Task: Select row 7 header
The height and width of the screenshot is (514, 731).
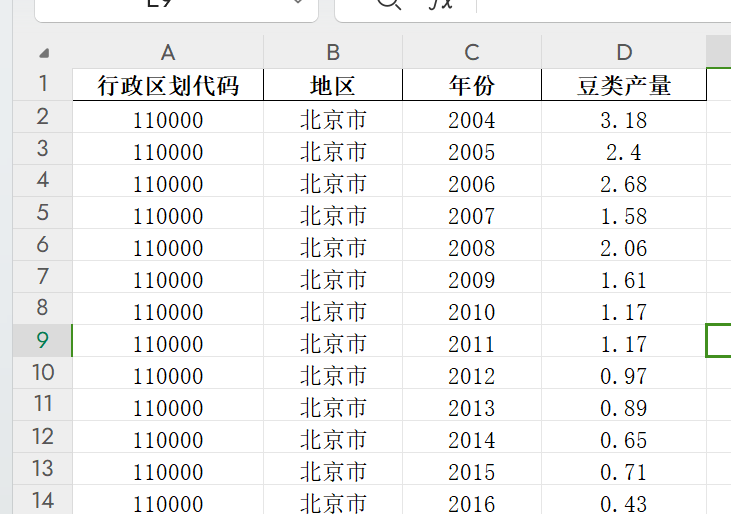Action: pos(42,276)
